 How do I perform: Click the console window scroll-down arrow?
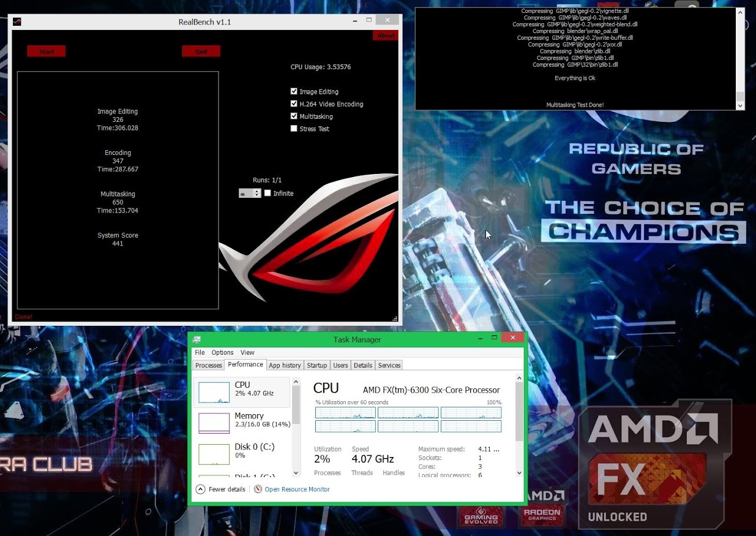(x=740, y=105)
